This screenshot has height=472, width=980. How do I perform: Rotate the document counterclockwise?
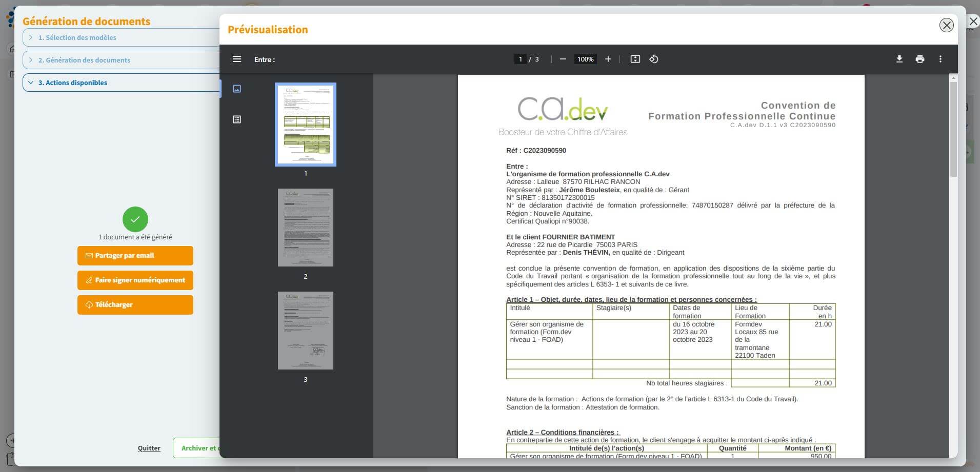(654, 59)
